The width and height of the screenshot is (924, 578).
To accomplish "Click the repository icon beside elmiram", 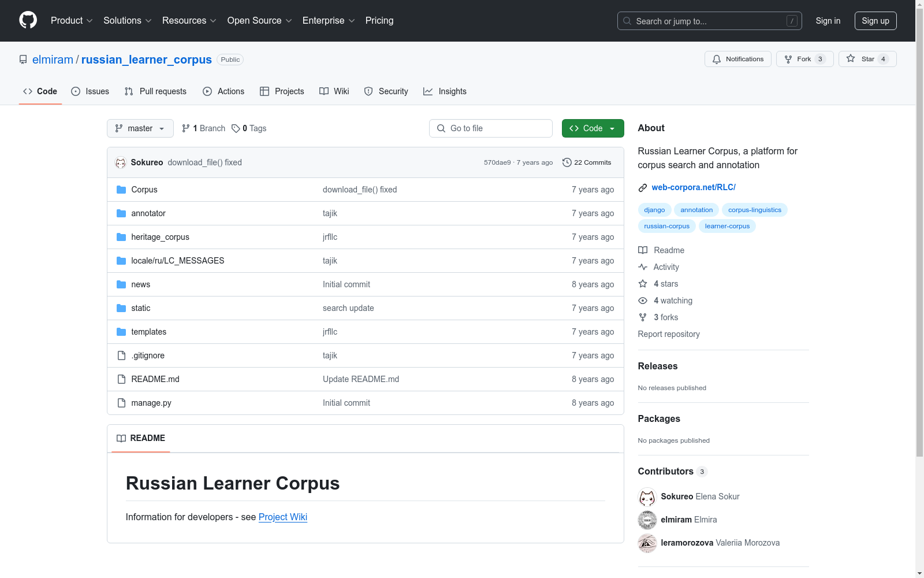I will (x=23, y=60).
